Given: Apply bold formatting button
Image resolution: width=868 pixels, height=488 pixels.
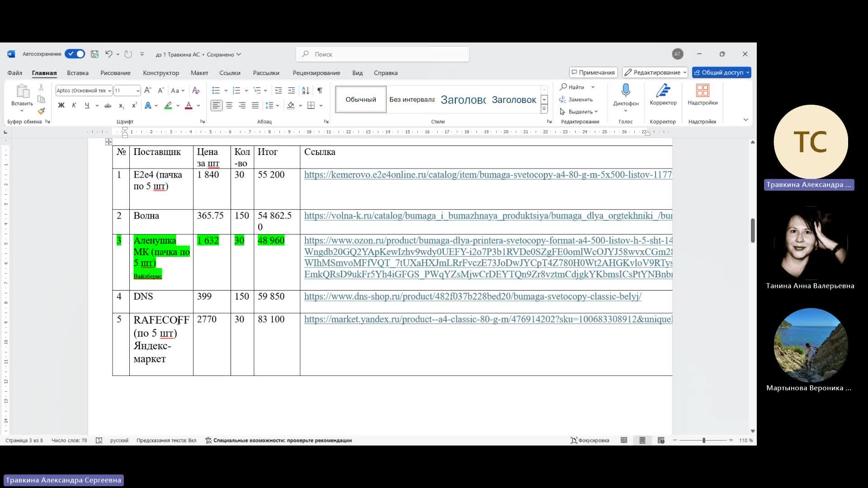Looking at the screenshot, I should click(61, 105).
